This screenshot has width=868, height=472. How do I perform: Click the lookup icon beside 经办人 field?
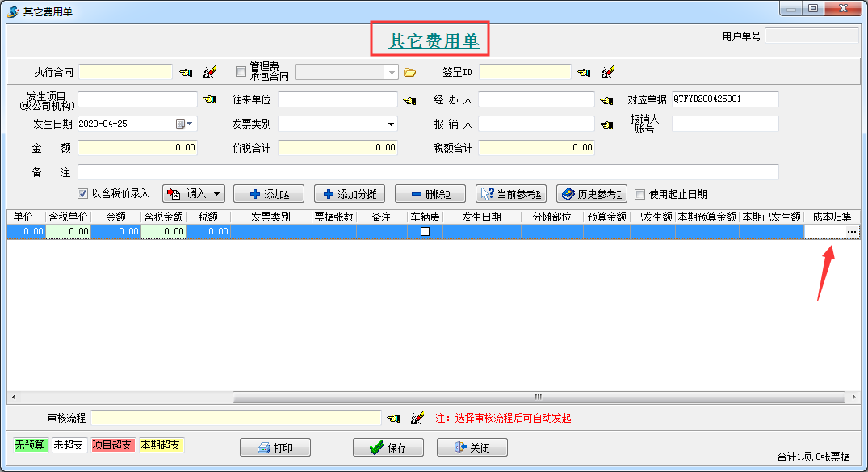607,100
